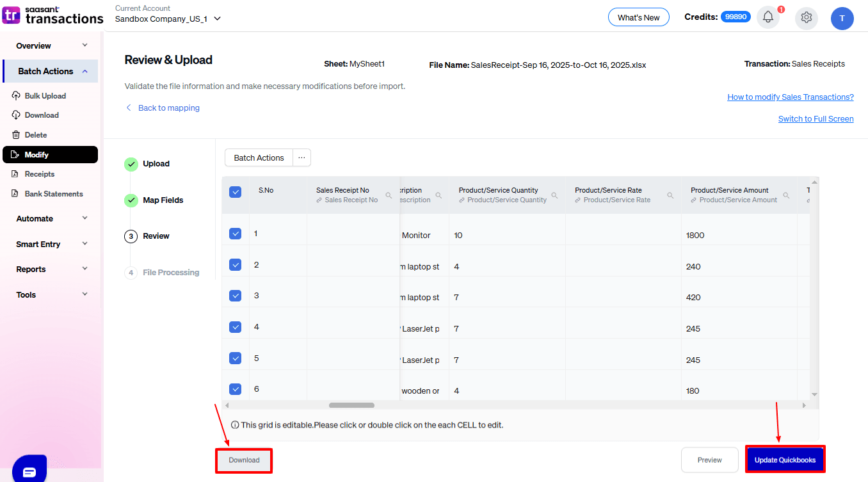Screen dimensions: 868x482
Task: Click search icon in Product/Service Rate column
Action: click(670, 195)
